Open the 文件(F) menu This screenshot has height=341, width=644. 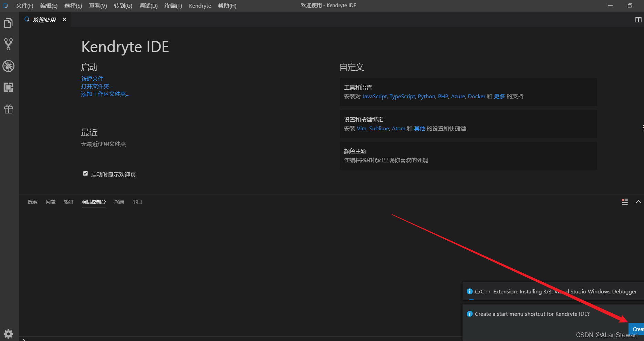pyautogui.click(x=24, y=6)
